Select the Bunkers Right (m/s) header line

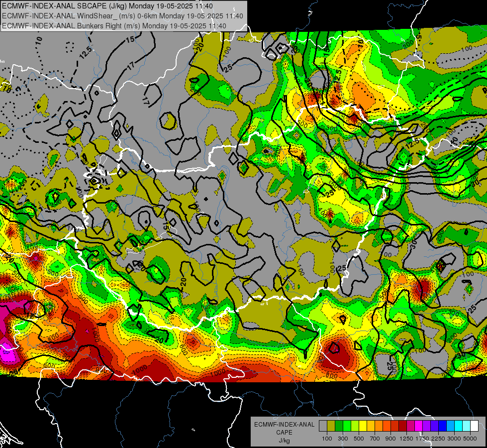pyautogui.click(x=114, y=26)
